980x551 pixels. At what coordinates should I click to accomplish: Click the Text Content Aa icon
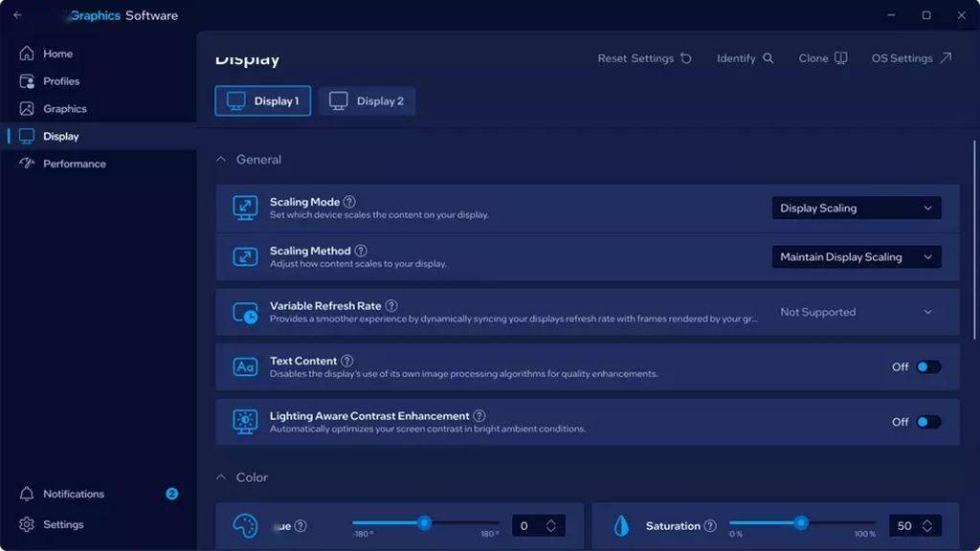pyautogui.click(x=245, y=366)
